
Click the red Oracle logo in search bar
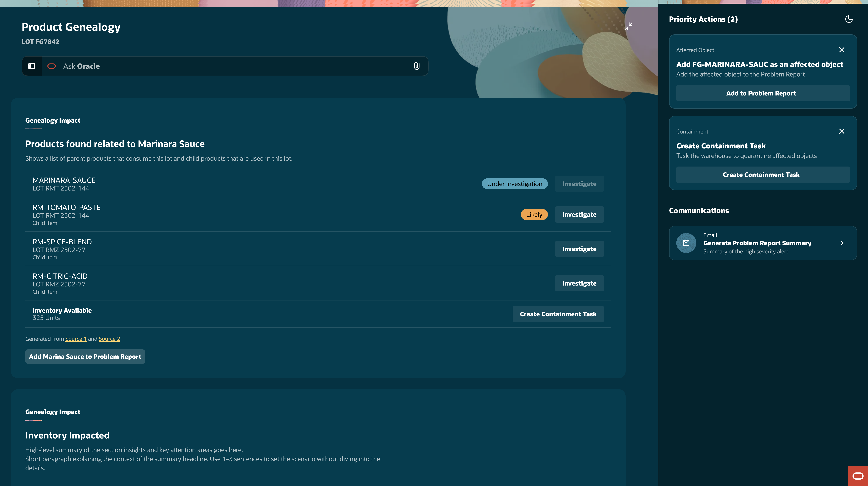coord(52,66)
